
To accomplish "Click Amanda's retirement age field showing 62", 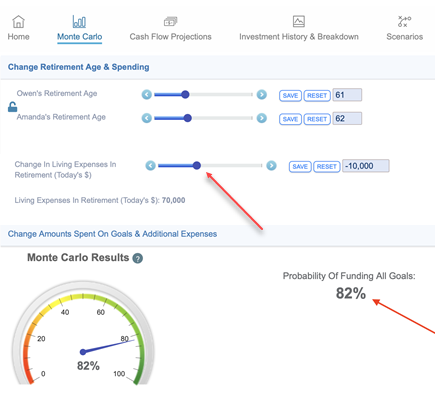I will [347, 118].
